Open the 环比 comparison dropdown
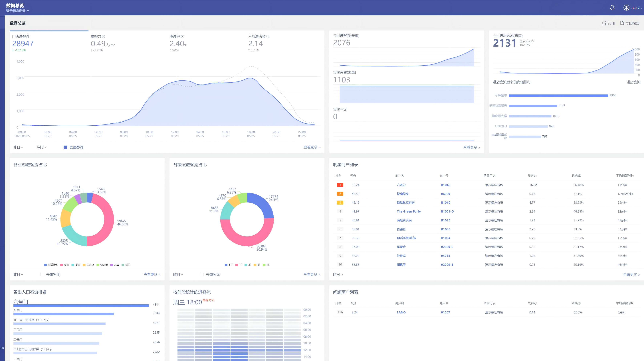644x361 pixels. pos(41,147)
